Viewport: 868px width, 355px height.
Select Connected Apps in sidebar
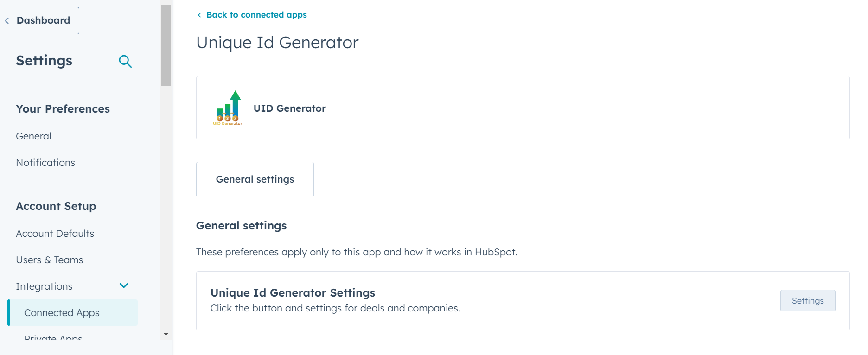pyautogui.click(x=62, y=313)
